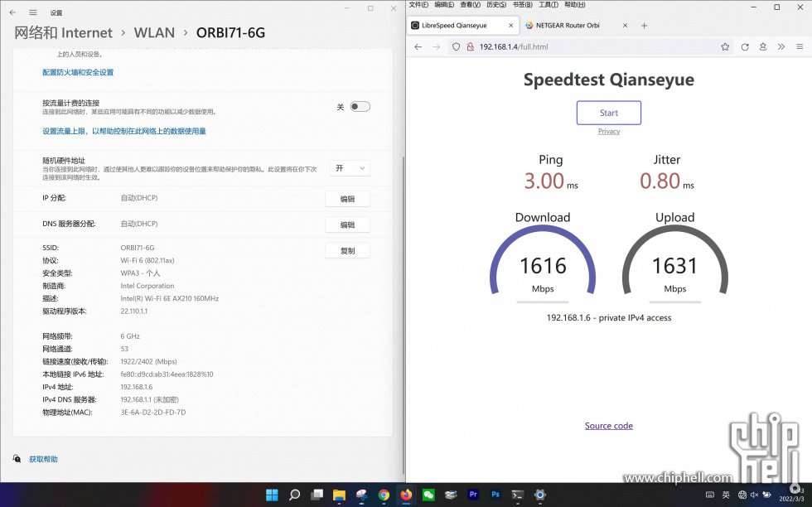Switch to NETGEAR Router Orbi tab
Viewport: 812px width, 507px height.
[577, 26]
